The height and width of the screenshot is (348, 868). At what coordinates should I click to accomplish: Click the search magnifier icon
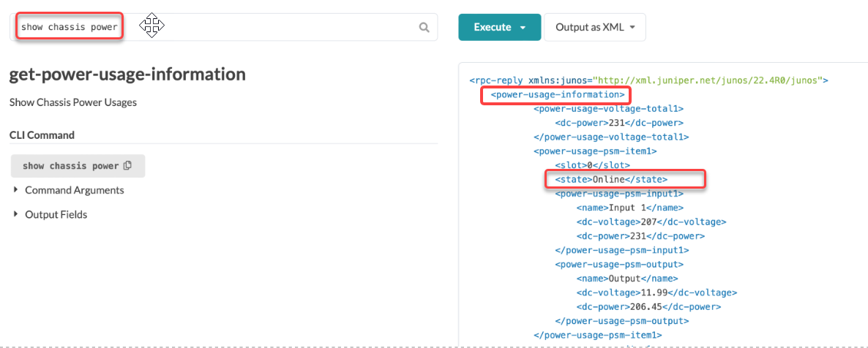[x=424, y=28]
